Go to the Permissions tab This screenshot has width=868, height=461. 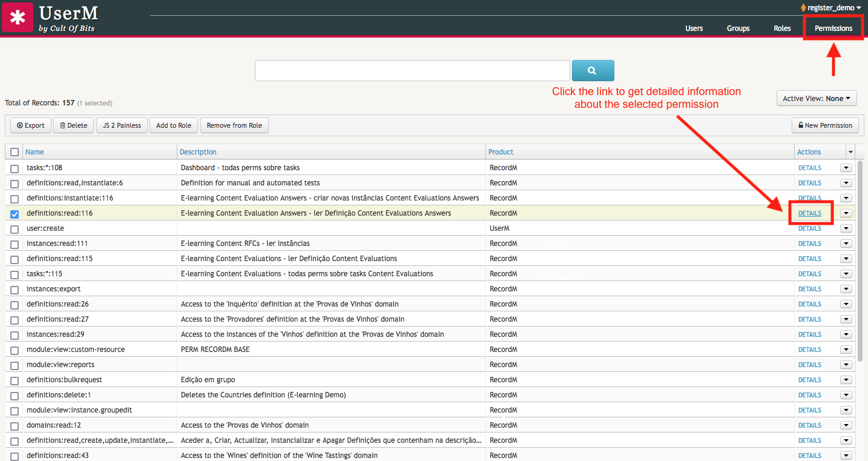(833, 28)
